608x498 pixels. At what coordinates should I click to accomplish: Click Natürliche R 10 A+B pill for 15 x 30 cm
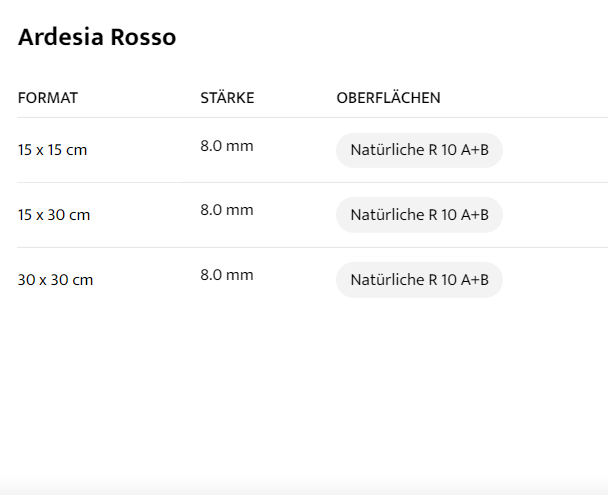point(419,215)
